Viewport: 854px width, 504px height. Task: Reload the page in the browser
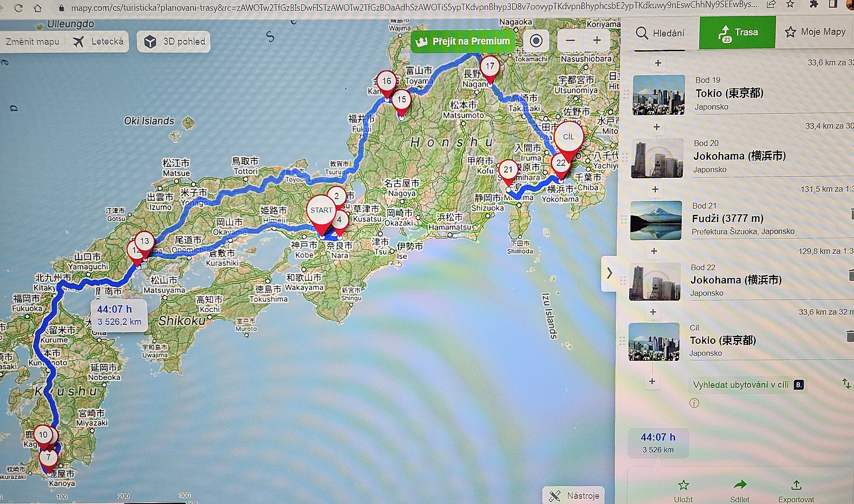[x=19, y=8]
